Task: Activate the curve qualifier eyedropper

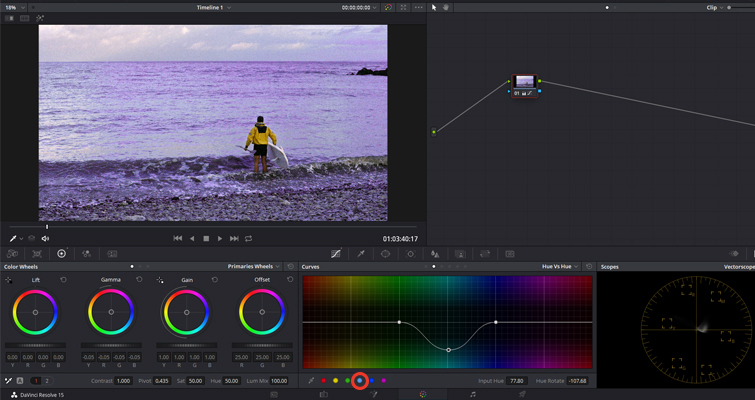Action: pyautogui.click(x=311, y=381)
